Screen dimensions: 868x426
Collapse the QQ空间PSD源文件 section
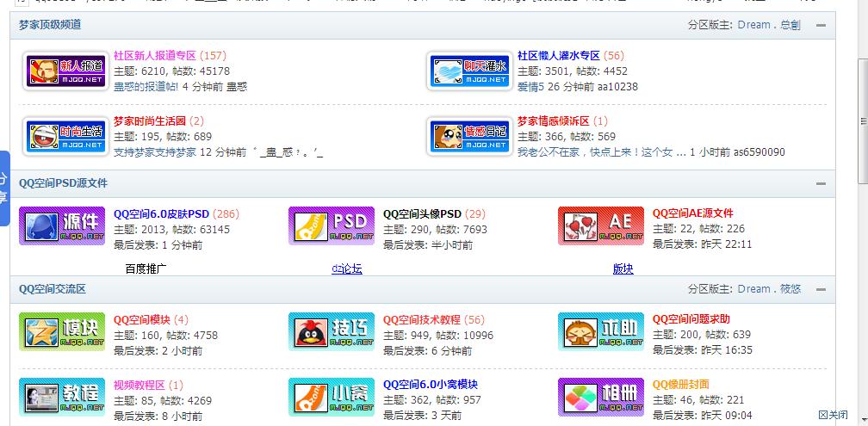click(821, 183)
